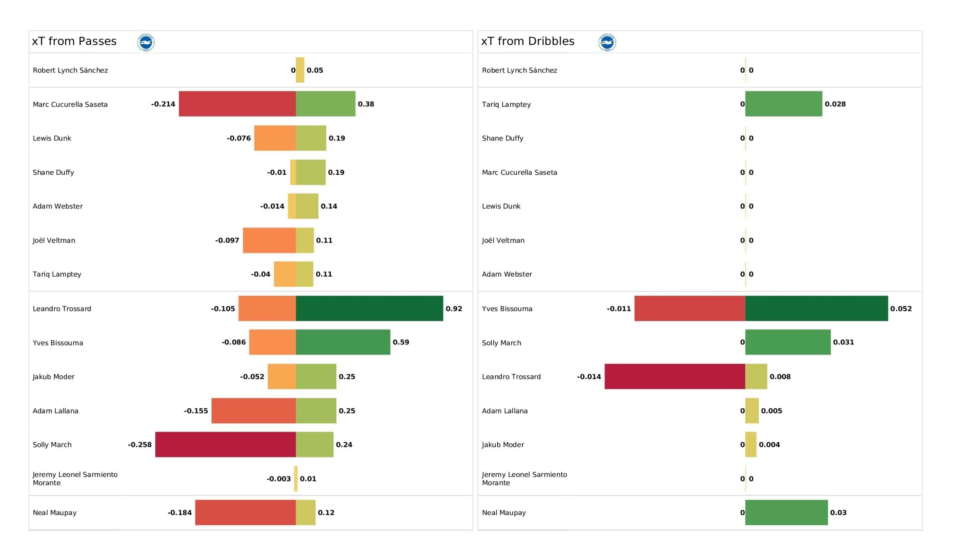This screenshot has width=954, height=560.
Task: Select Joël Veltman row in Dribbles panel
Action: (x=699, y=240)
